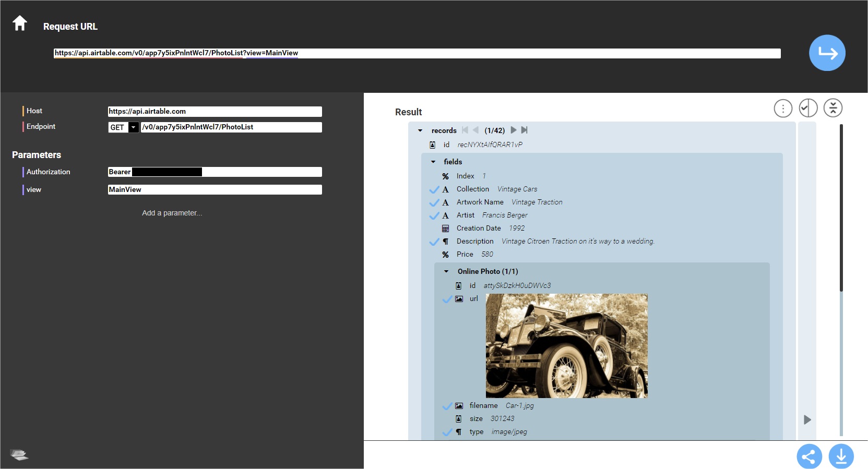This screenshot has height=469, width=868.
Task: Open the Result three-dots options menu
Action: (783, 108)
